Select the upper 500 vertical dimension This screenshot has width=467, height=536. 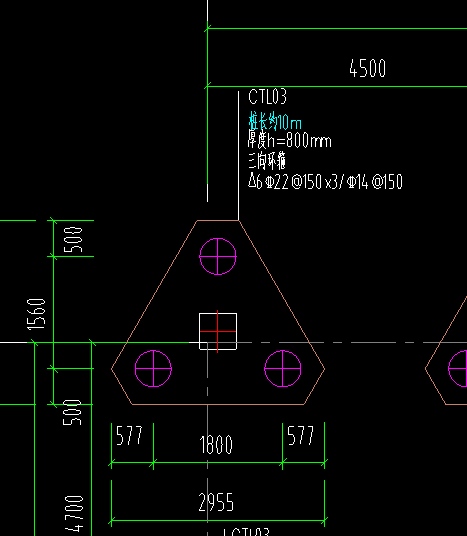click(x=73, y=239)
